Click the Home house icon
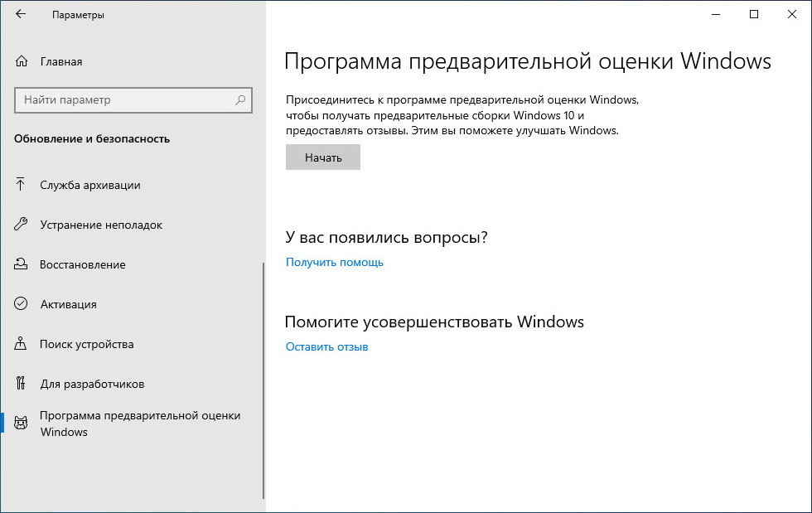Image resolution: width=812 pixels, height=513 pixels. pos(22,61)
